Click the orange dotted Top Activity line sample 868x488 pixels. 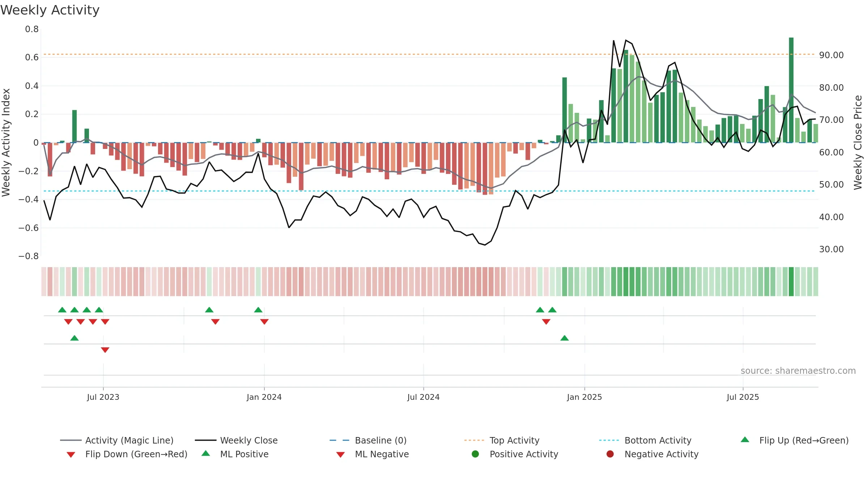[x=474, y=440]
